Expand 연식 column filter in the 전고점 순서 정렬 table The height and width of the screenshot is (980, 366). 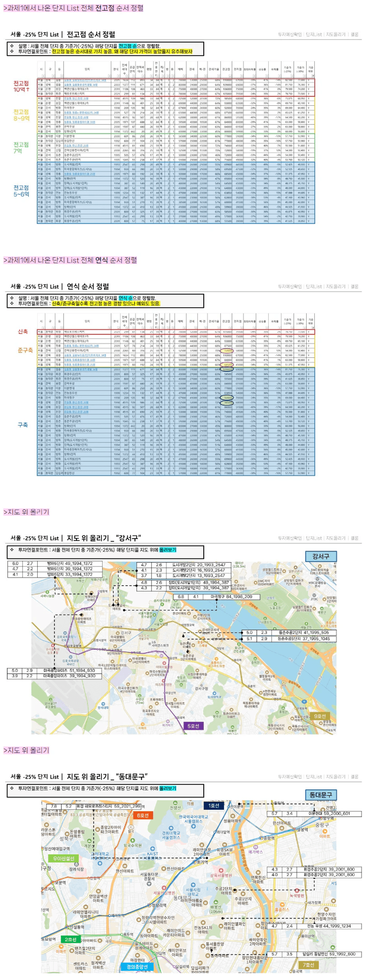pos(119,76)
